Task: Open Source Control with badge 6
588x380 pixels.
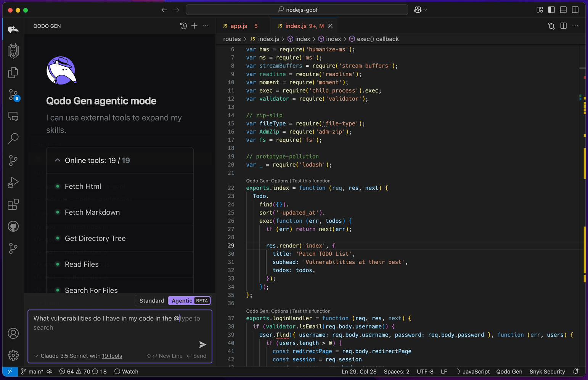Action: point(13,95)
